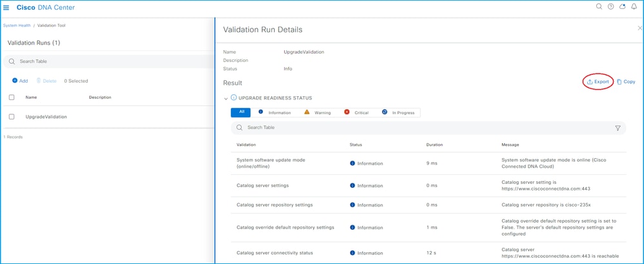Click the Search Table field in Validation Runs

pos(109,61)
